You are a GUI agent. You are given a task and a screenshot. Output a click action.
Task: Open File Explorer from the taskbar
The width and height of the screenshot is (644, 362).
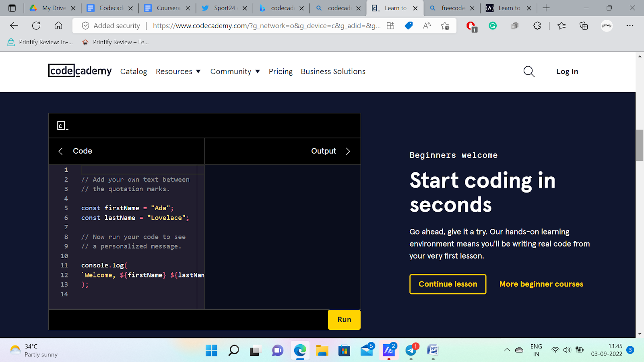tap(322, 350)
